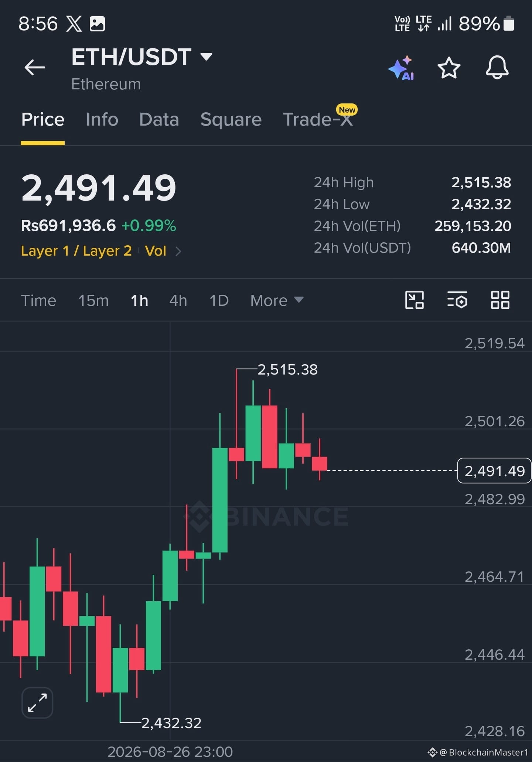Open the gallery notification icon in status bar
Screen dimensions: 532x762
pyautogui.click(x=98, y=24)
